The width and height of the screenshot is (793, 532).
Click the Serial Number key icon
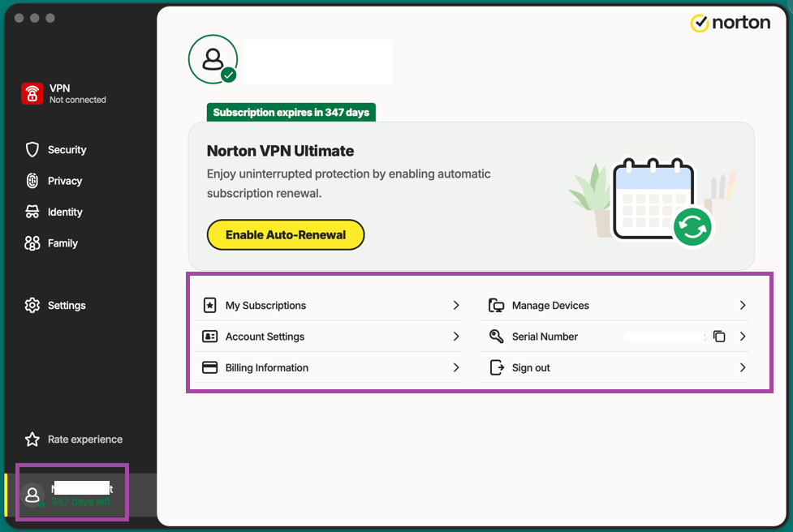click(x=496, y=337)
